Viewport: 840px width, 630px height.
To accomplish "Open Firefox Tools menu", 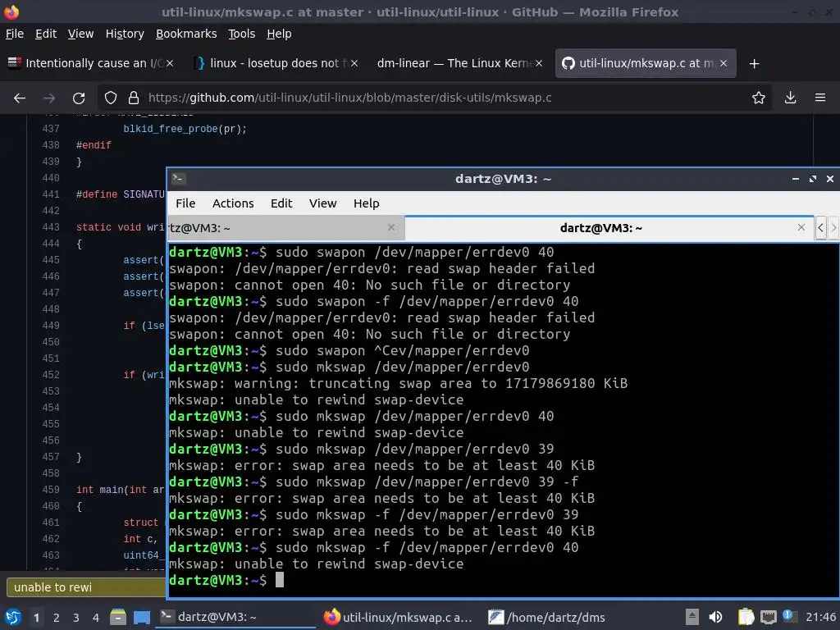I will pyautogui.click(x=242, y=34).
